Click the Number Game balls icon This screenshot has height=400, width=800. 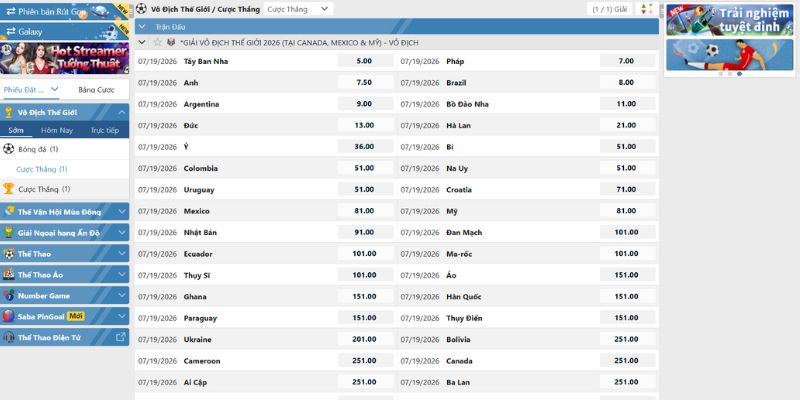(x=9, y=295)
